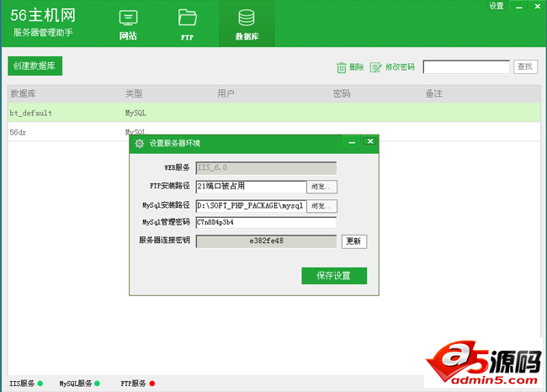Click the 密码 column header
Viewport: 547px width, 392px height.
(342, 93)
